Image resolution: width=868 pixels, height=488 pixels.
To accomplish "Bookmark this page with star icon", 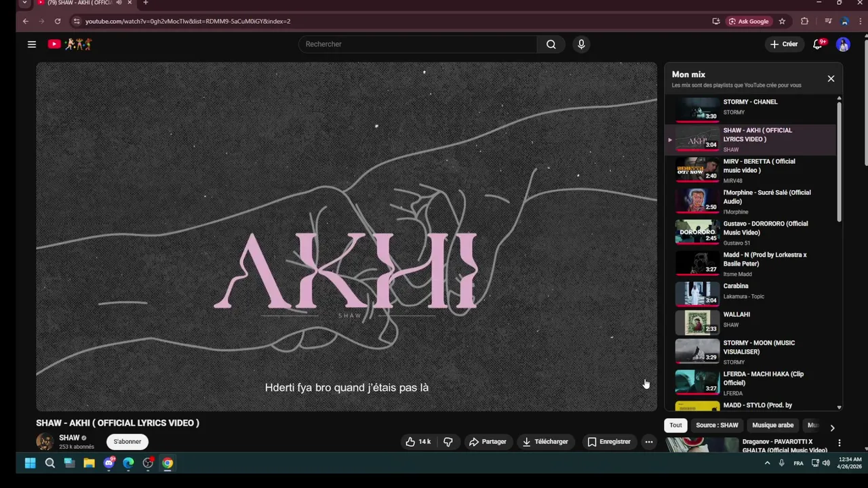I will click(x=782, y=21).
